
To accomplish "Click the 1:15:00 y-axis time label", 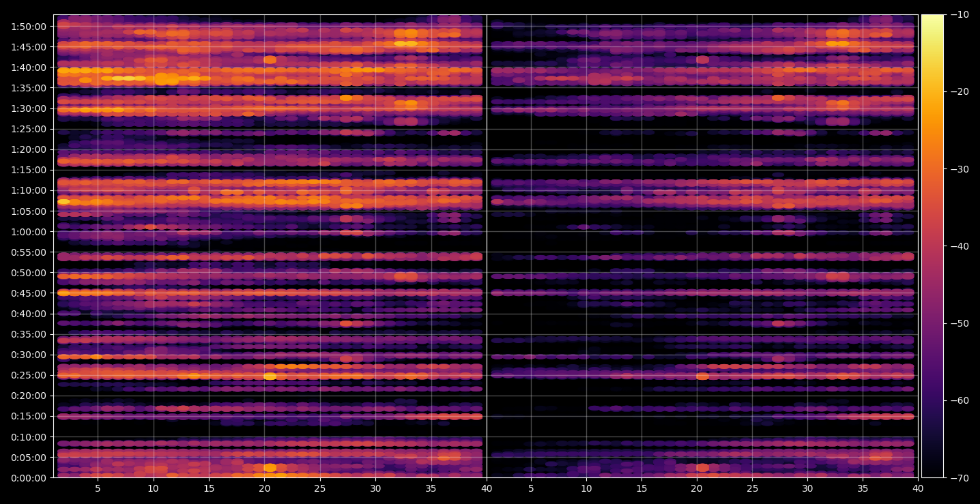I will tap(29, 170).
